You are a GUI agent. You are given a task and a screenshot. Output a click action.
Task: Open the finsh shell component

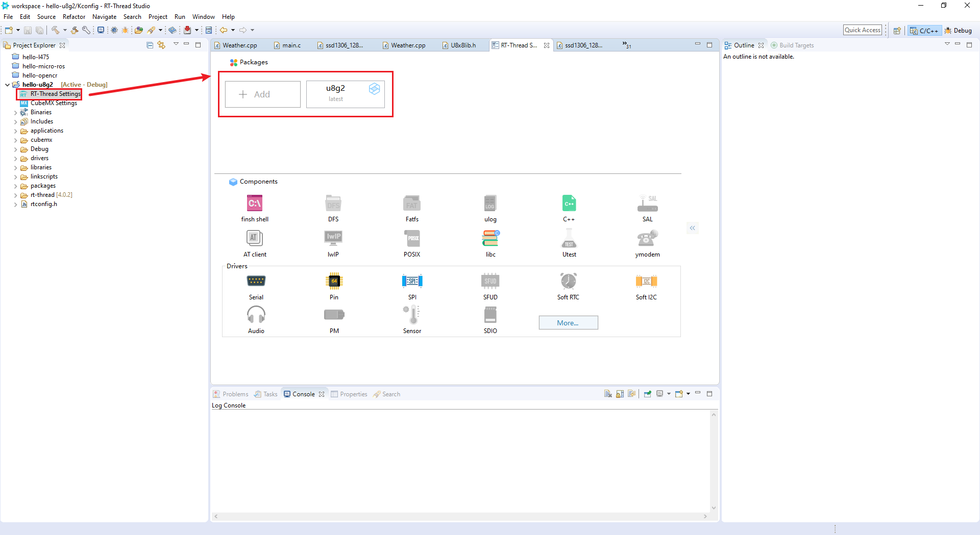pos(255,203)
